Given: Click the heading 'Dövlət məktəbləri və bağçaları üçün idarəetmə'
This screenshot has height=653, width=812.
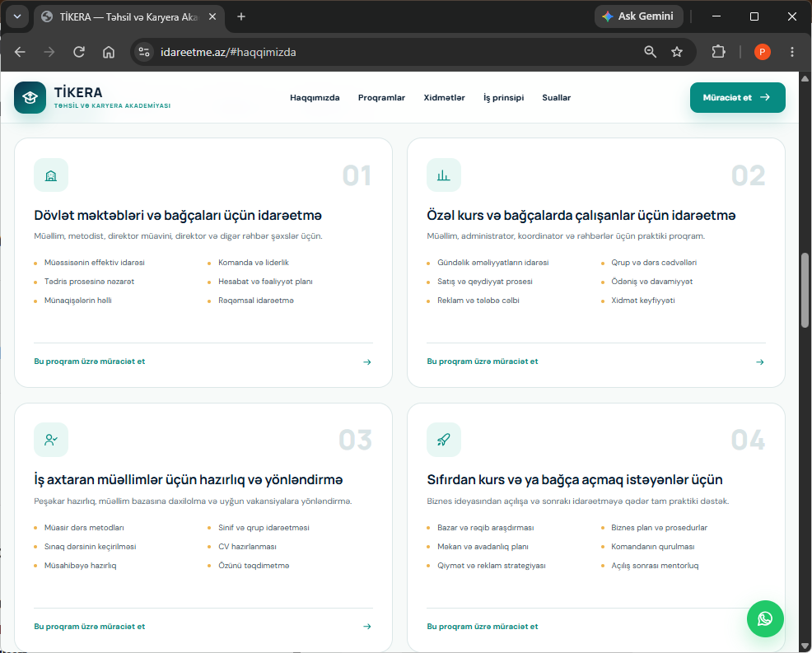Looking at the screenshot, I should pyautogui.click(x=178, y=216).
